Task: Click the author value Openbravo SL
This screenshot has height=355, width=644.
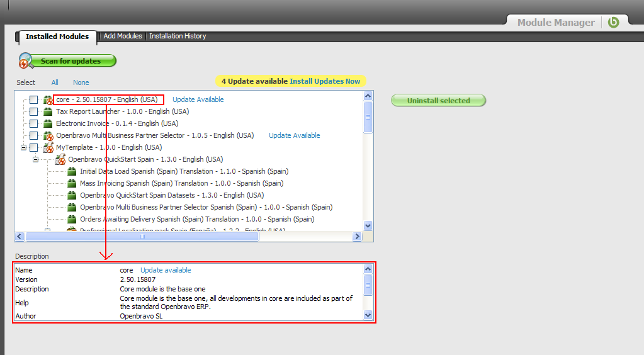Action: [141, 316]
